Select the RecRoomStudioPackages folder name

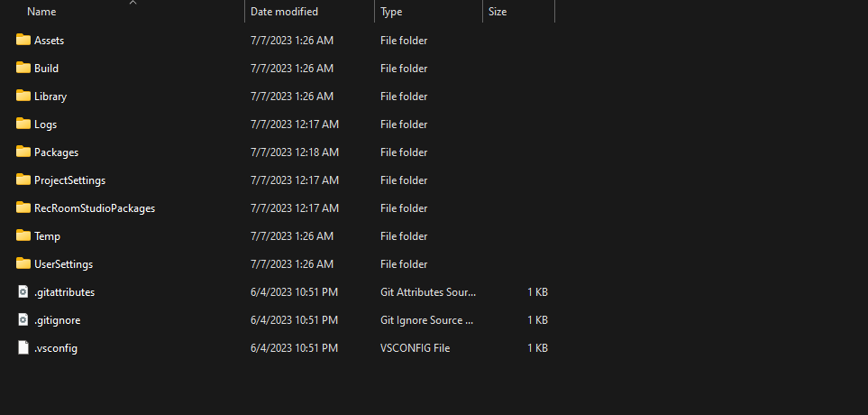click(x=95, y=208)
